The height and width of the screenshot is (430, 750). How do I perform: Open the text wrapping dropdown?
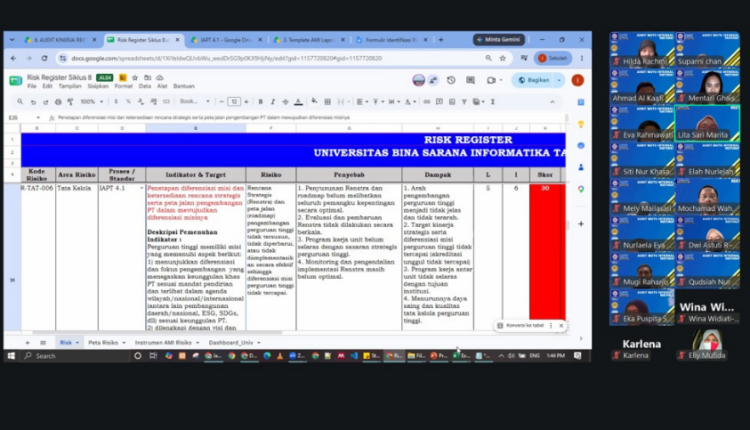coord(394,102)
